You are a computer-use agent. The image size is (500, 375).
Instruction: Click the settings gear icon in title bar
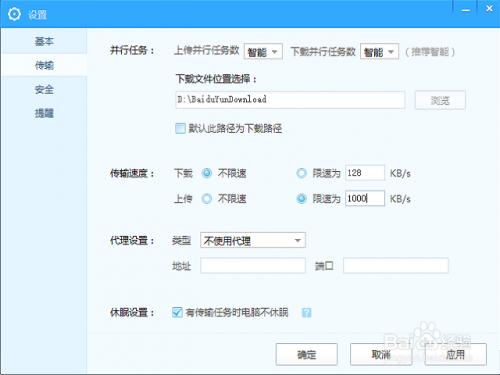[x=14, y=14]
